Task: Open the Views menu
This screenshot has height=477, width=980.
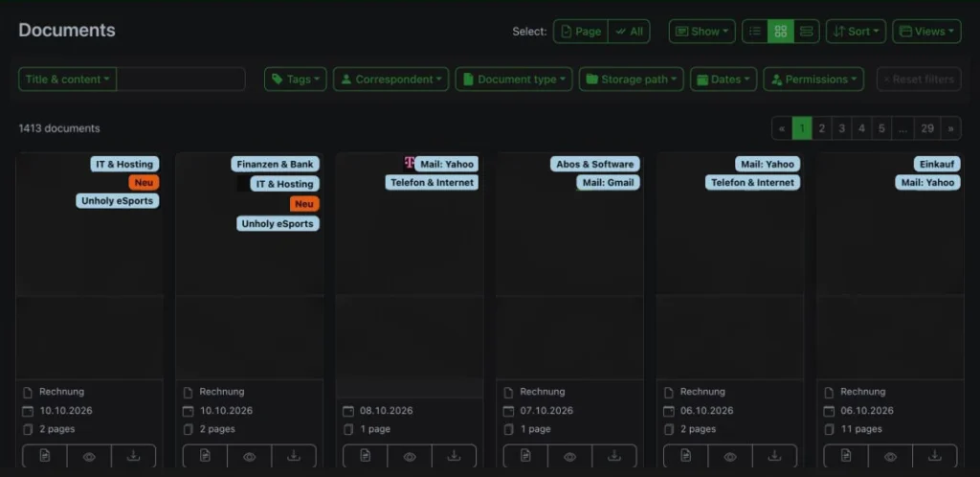Action: 926,32
